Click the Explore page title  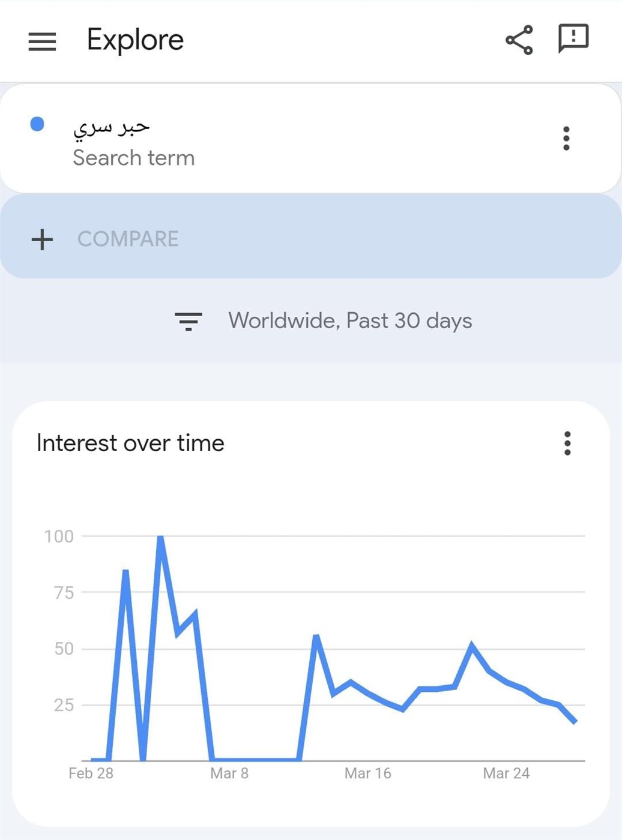pyautogui.click(x=135, y=40)
